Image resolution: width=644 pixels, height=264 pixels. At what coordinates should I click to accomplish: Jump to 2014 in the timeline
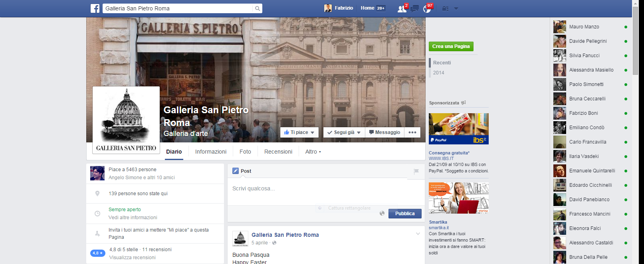(438, 73)
